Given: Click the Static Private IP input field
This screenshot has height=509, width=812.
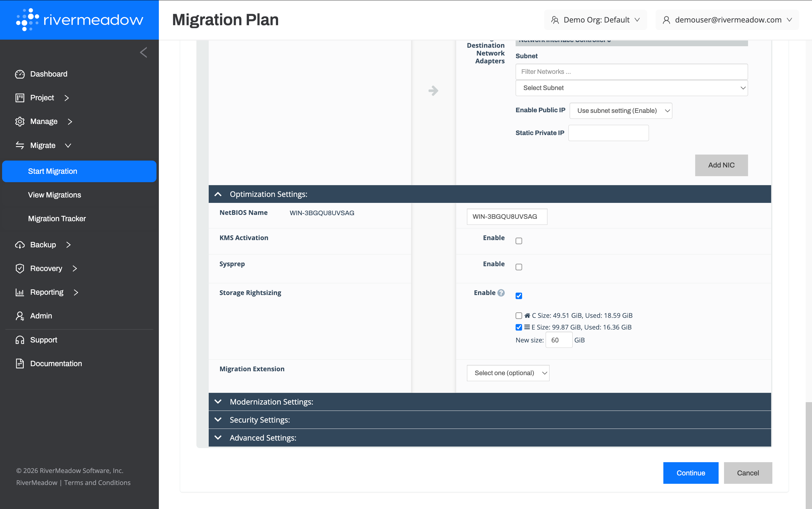Looking at the screenshot, I should tap(608, 133).
